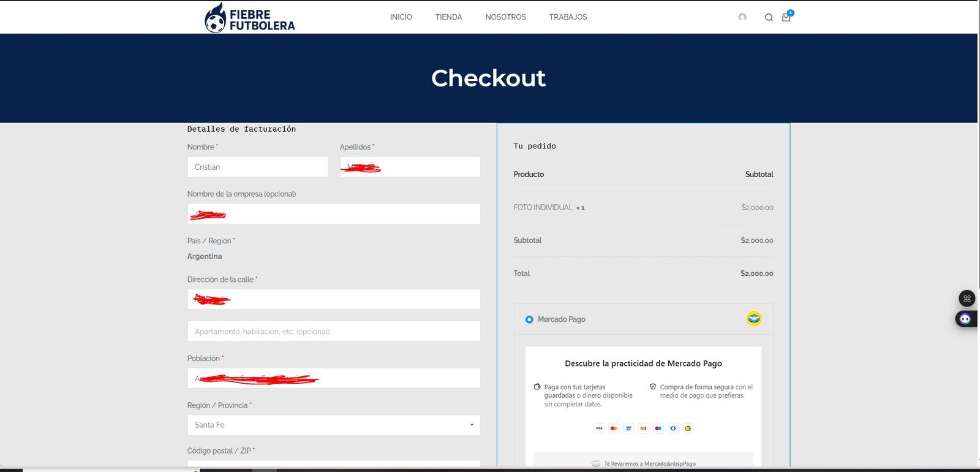Click the Mastercard payment icon
This screenshot has height=472, width=980.
[614, 428]
